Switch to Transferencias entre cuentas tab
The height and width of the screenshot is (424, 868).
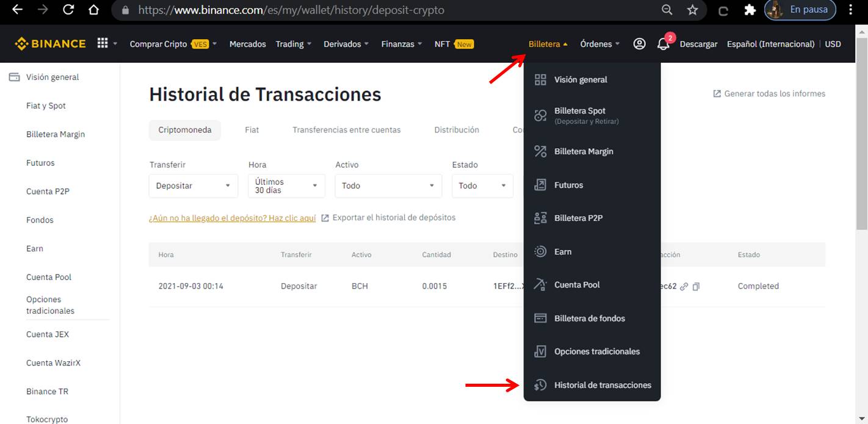coord(347,130)
